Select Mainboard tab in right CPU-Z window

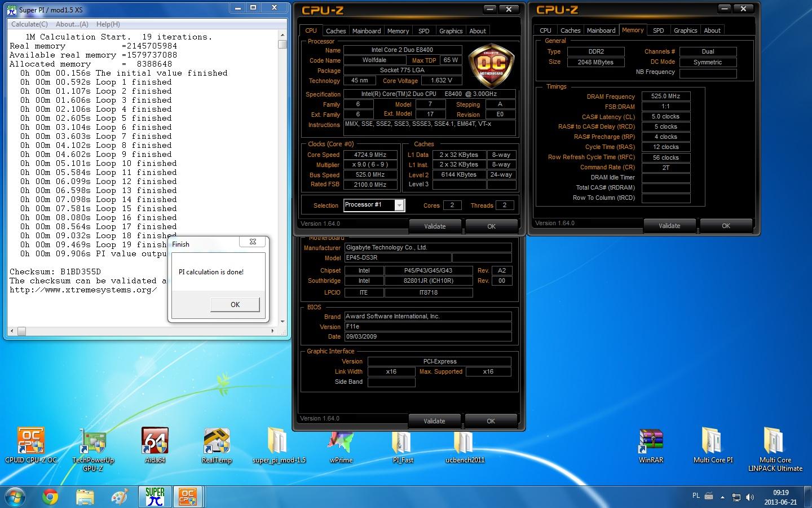[601, 30]
